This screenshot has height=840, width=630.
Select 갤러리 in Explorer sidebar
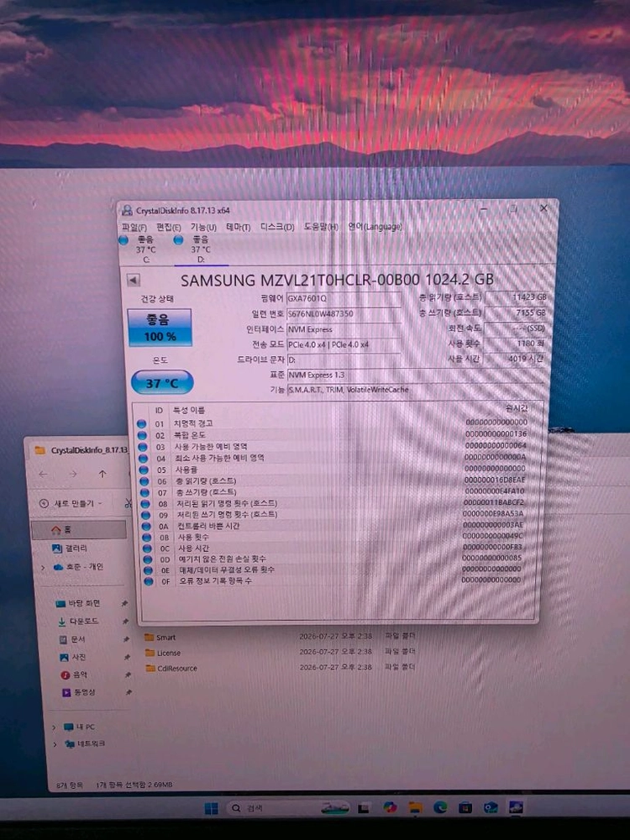click(x=70, y=549)
